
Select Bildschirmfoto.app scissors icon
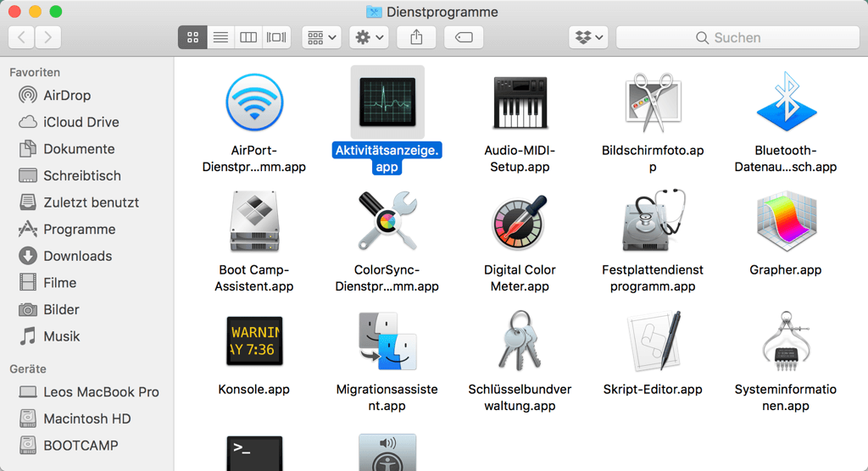654,103
